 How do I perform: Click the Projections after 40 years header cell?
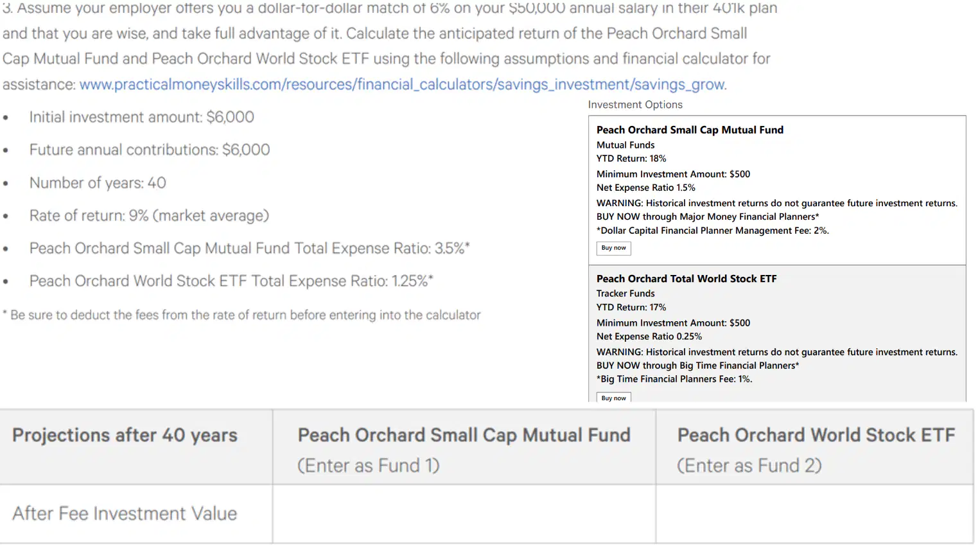(x=136, y=447)
